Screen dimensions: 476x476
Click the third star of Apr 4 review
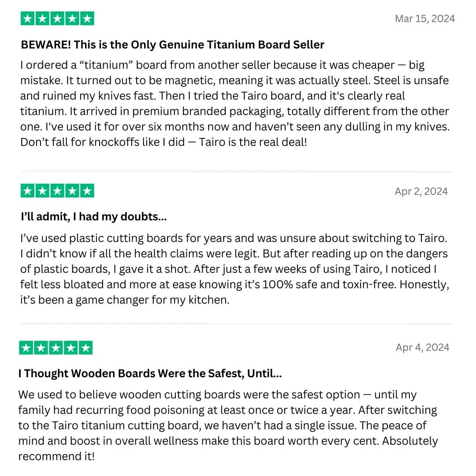56,348
